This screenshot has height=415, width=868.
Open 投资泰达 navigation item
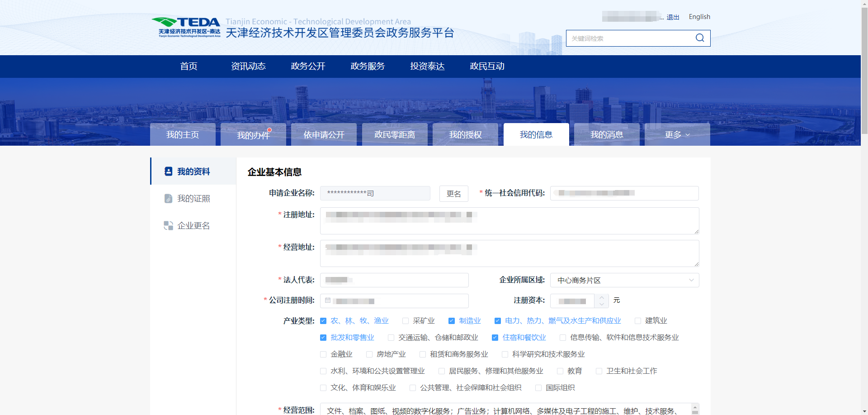[427, 66]
